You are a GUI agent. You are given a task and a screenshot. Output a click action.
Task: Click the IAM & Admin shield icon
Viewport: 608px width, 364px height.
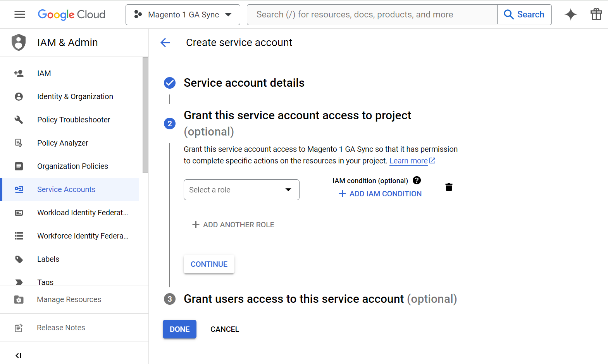pos(19,43)
